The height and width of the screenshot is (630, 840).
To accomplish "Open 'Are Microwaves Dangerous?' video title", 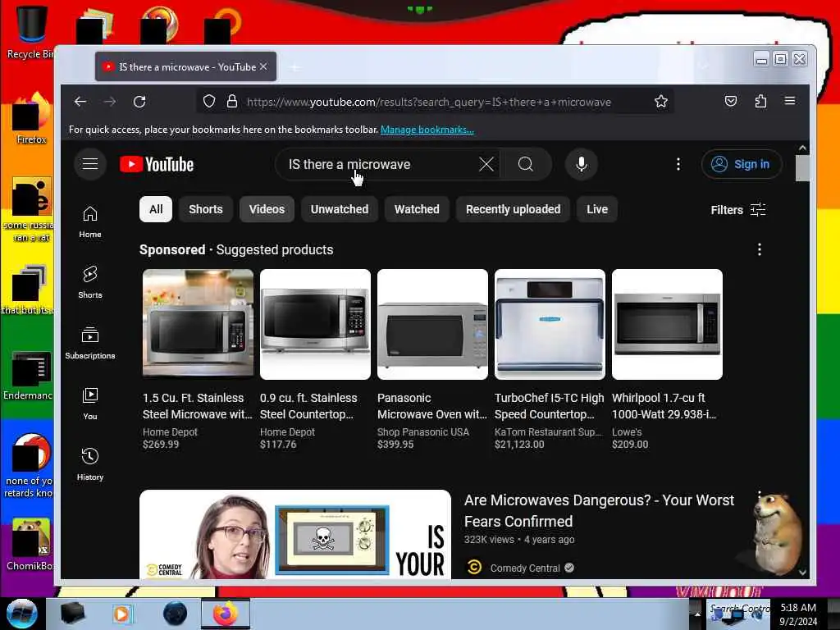I will coord(599,510).
